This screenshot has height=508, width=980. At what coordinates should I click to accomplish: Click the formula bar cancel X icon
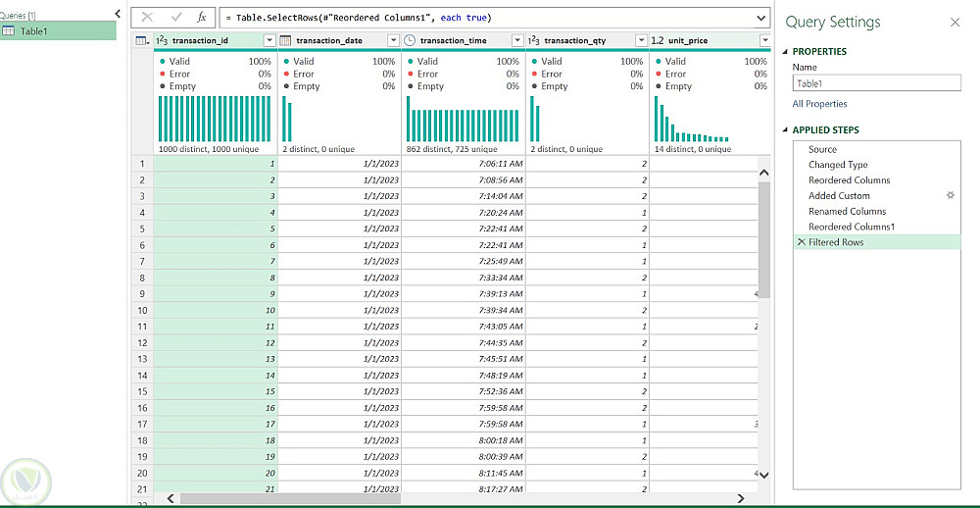[147, 18]
